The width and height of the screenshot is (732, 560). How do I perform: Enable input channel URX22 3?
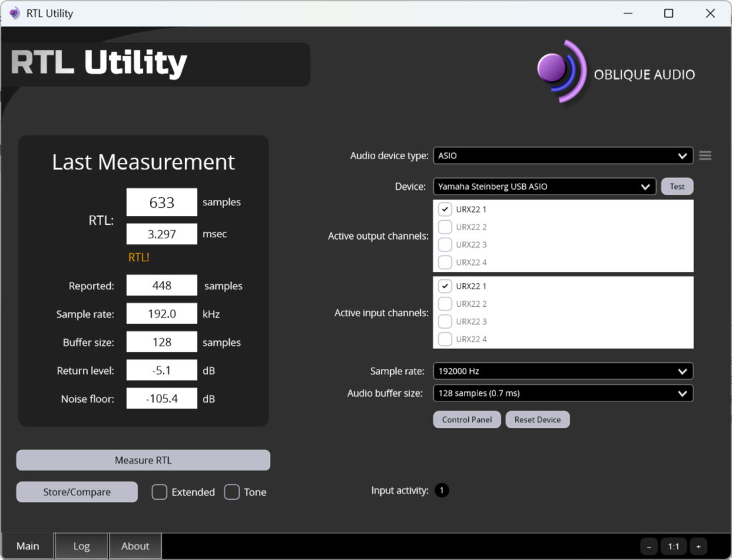[x=445, y=322]
